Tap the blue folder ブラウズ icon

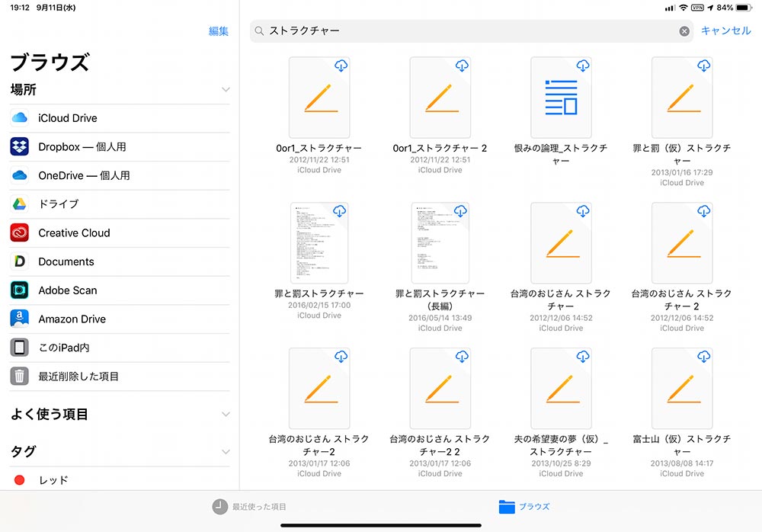click(507, 506)
